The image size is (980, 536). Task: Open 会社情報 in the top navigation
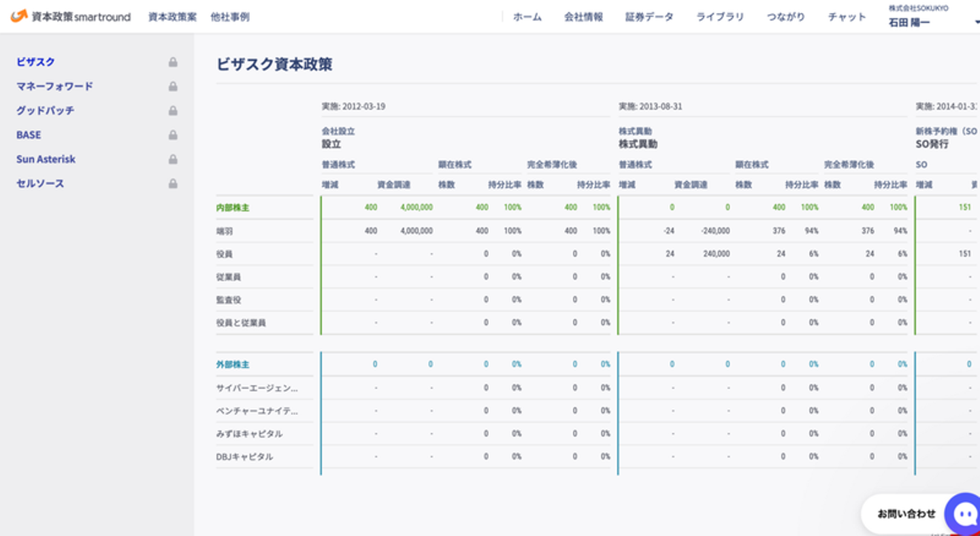tap(583, 17)
